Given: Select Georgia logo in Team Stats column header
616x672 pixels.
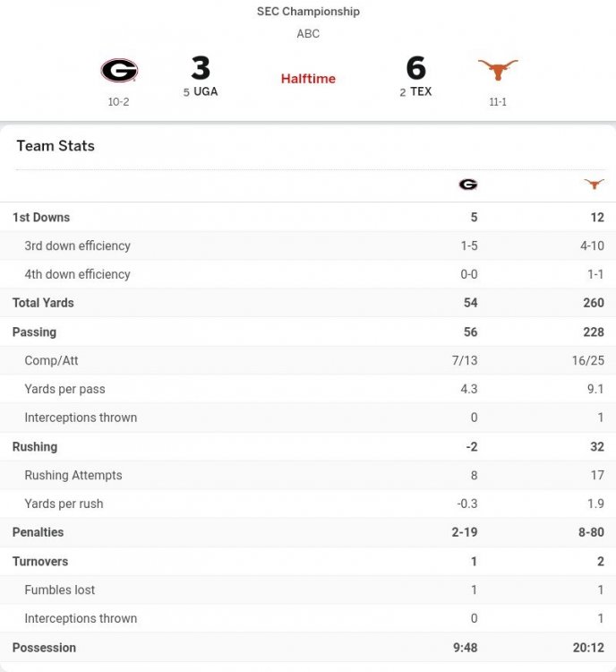Looking at the screenshot, I should 468,185.
